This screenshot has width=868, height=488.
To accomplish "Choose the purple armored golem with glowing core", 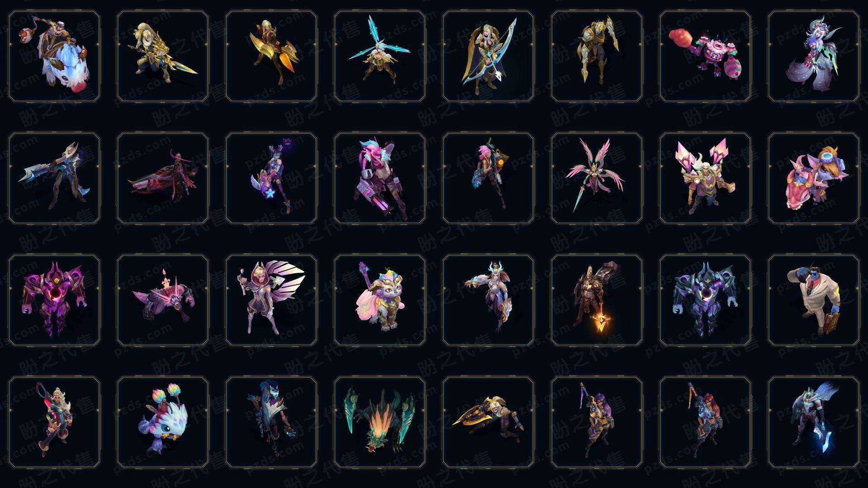I will [54, 300].
